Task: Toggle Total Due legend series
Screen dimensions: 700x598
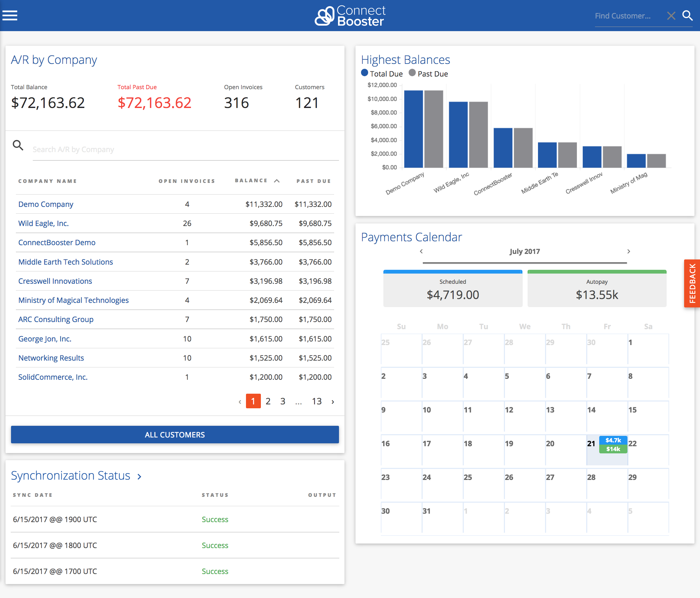Action: [x=382, y=73]
